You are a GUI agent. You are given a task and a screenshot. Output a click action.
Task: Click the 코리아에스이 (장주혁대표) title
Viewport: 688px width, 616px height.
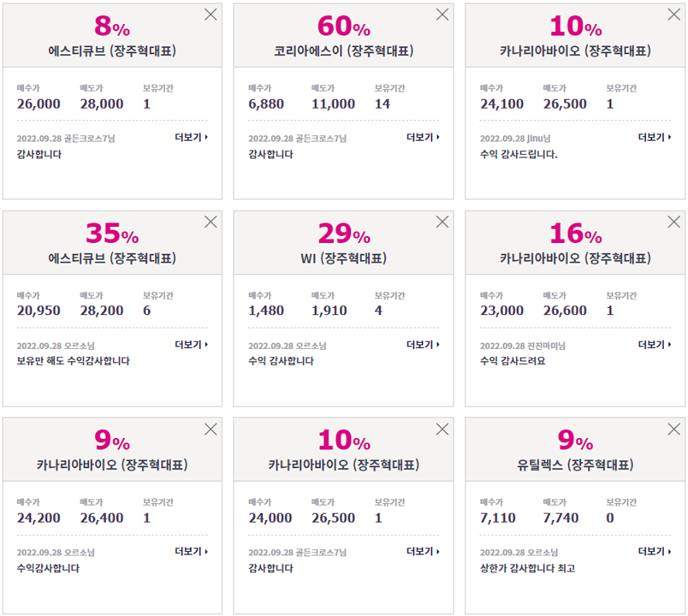(343, 50)
